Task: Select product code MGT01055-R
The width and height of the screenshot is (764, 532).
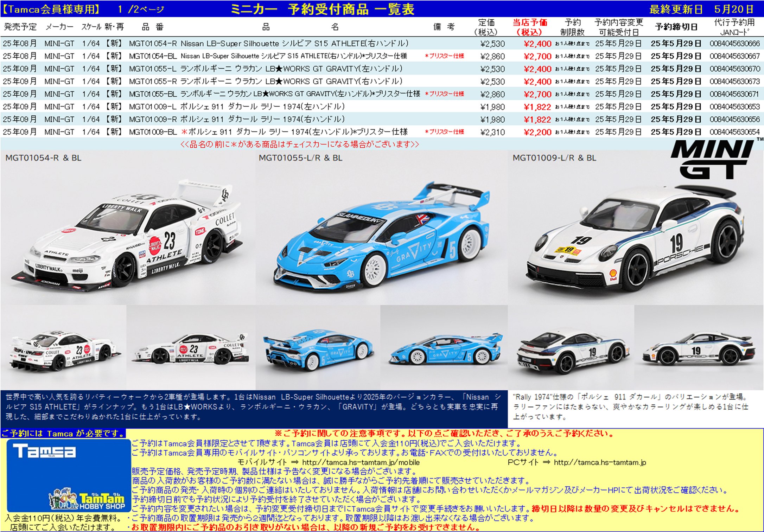Action: 153,82
